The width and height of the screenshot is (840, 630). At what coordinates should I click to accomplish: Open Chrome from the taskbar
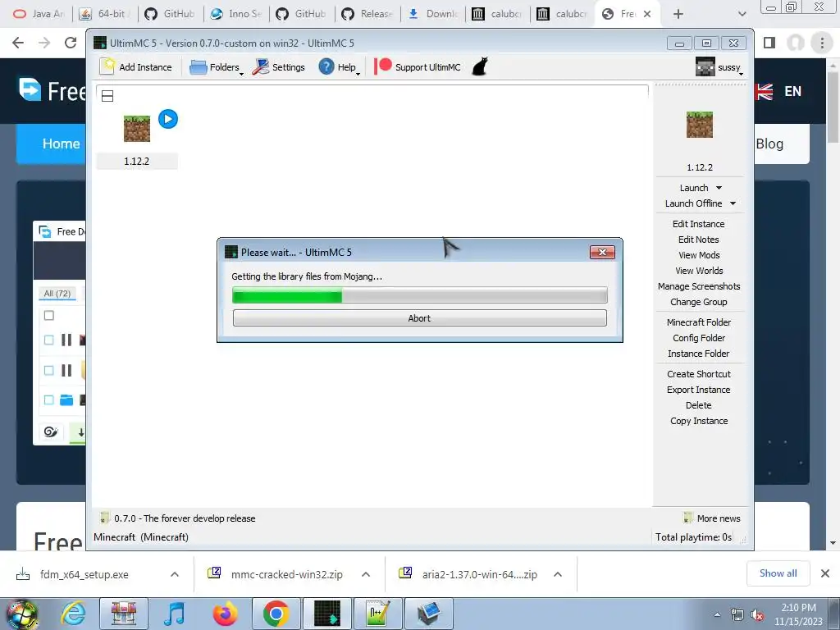pos(276,614)
